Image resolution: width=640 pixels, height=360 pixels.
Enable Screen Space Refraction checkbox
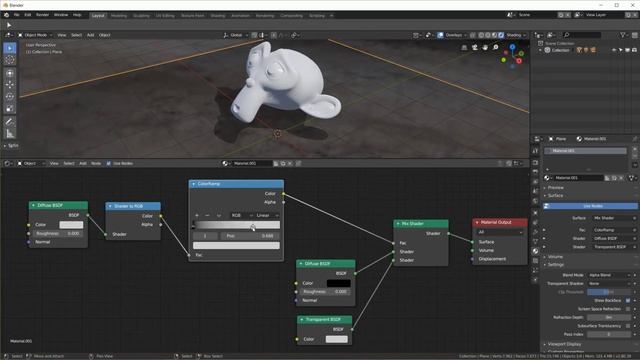point(628,309)
